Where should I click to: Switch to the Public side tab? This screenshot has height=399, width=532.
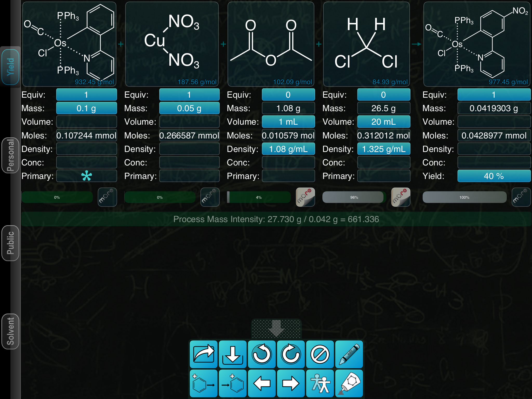tap(10, 243)
